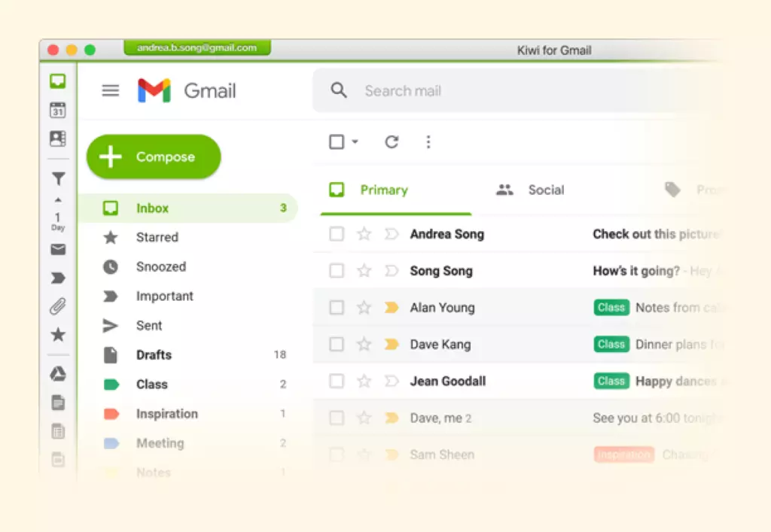Tick the checkbox for Alan Young email

[337, 308]
